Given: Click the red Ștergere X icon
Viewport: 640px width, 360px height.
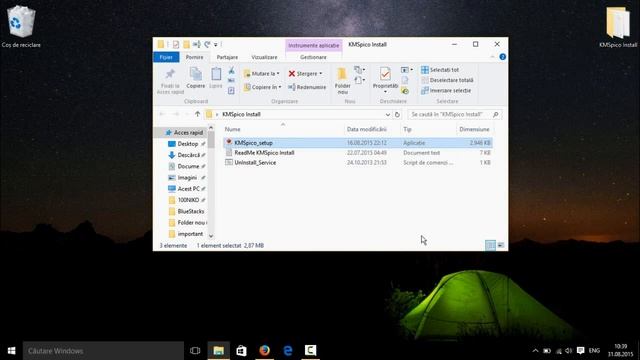Looking at the screenshot, I should tap(291, 73).
